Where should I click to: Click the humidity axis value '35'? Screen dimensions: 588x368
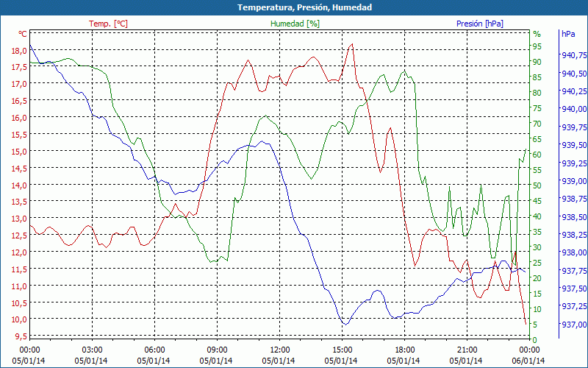pyautogui.click(x=537, y=232)
